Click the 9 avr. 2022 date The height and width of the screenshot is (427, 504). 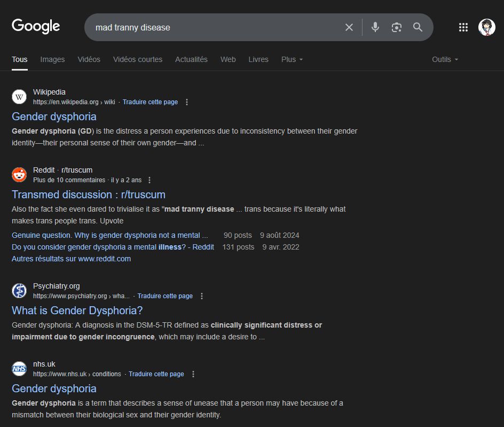(x=281, y=247)
